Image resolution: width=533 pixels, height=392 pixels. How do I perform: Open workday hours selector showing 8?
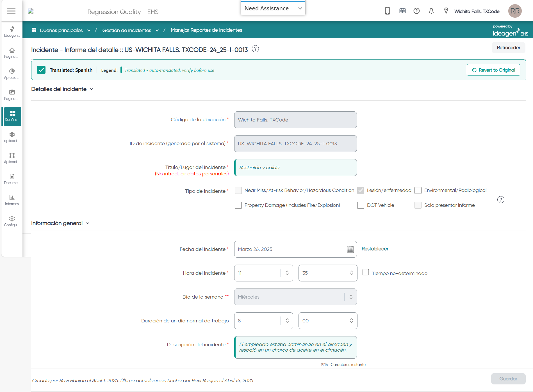pyautogui.click(x=263, y=321)
